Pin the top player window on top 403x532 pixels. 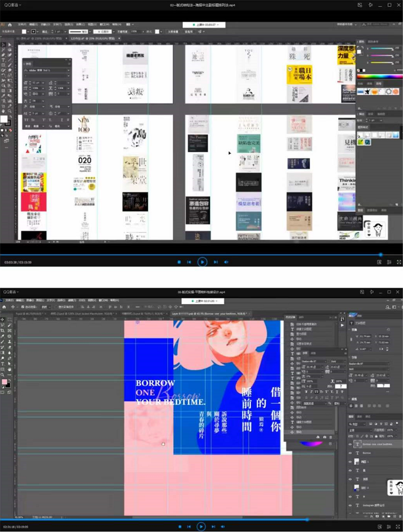click(370, 5)
